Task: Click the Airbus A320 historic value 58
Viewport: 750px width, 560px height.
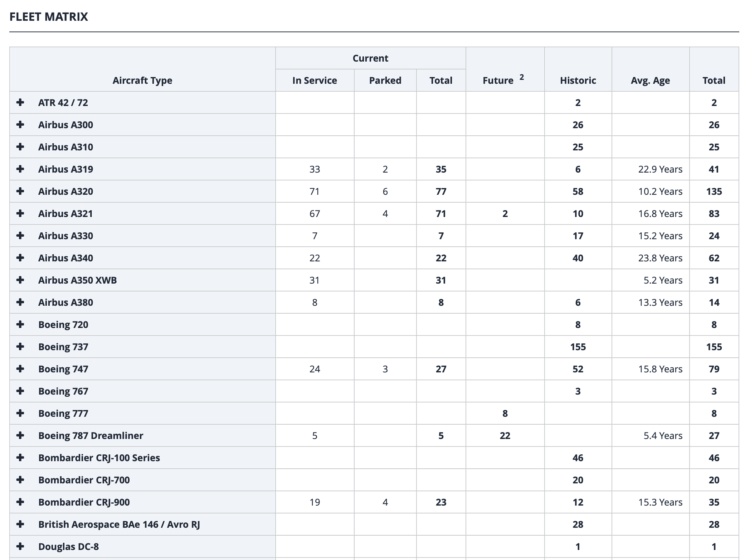Action: point(578,191)
